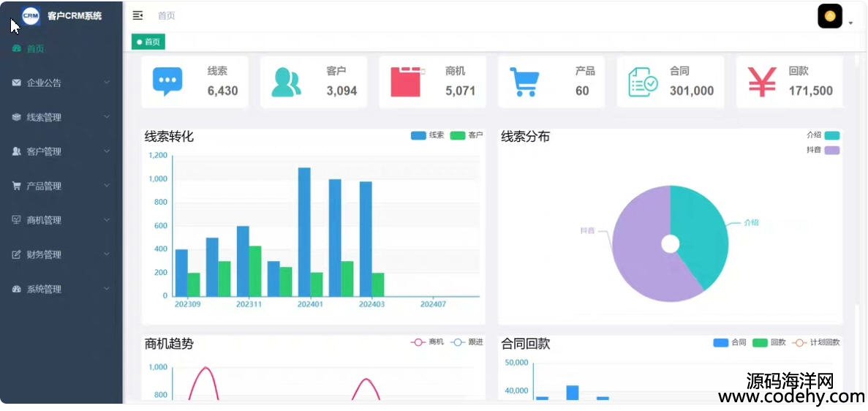Click the 介绍 teal color swatch in legend
Image resolution: width=868 pixels, height=411 pixels.
[832, 135]
